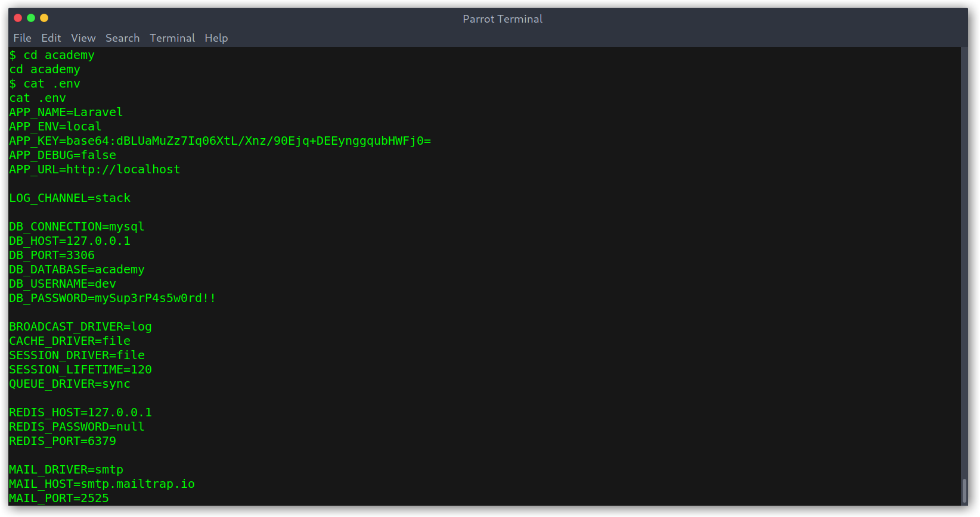The image size is (980, 517).
Task: Open the View menu
Action: click(x=83, y=38)
